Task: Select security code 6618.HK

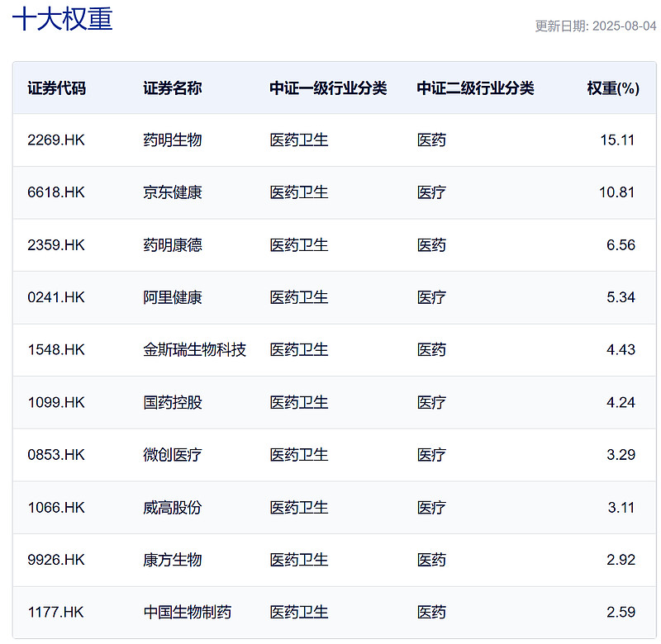Action: coord(56,192)
